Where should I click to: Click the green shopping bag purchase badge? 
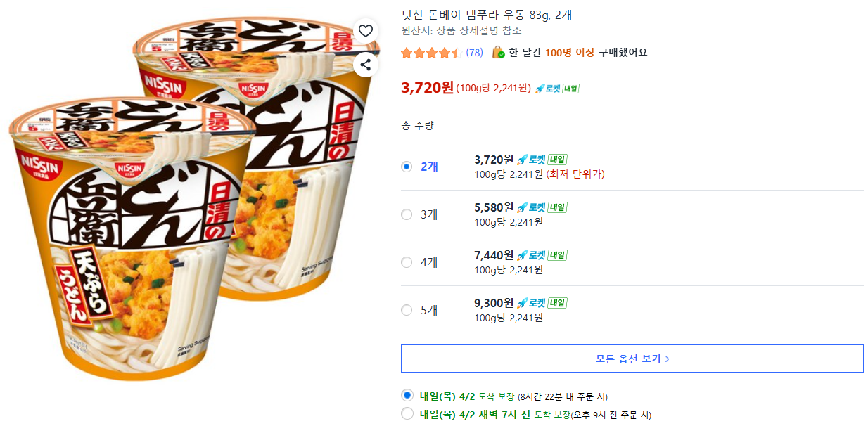tap(498, 52)
